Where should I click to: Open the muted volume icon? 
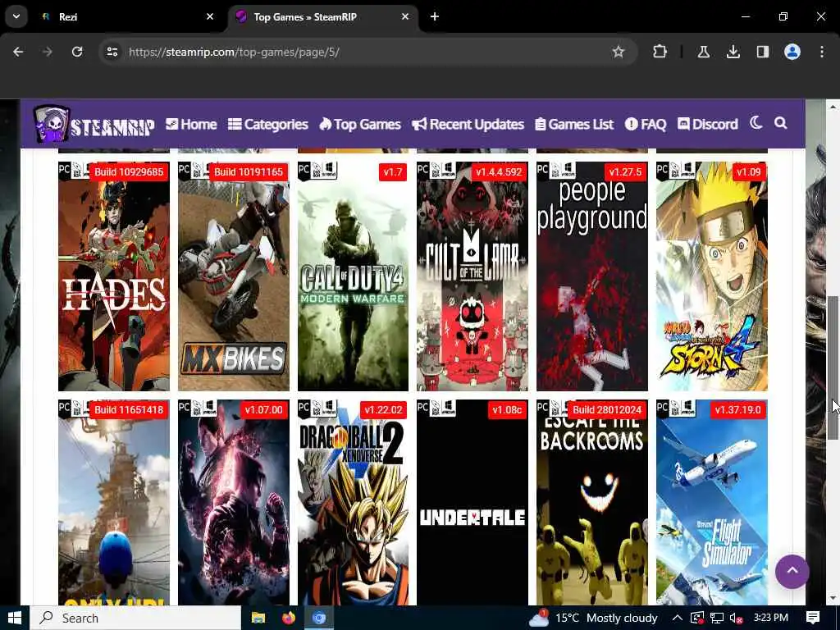[736, 619]
